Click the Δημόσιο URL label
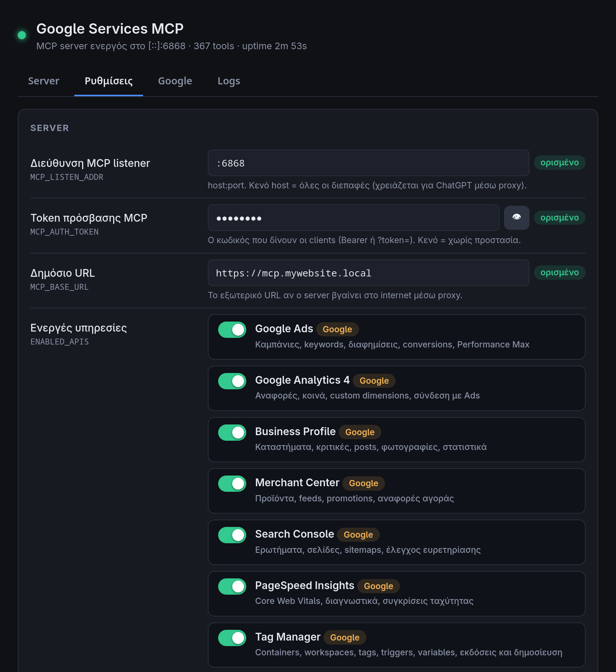This screenshot has width=616, height=672. click(x=62, y=273)
